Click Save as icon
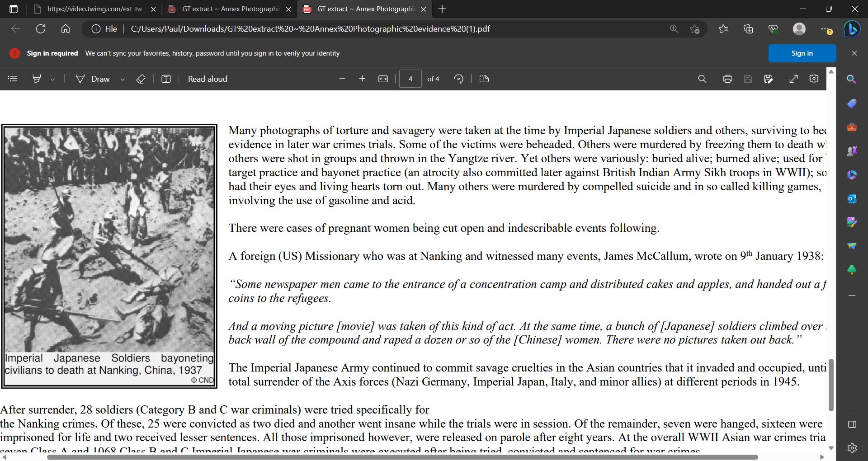The height and width of the screenshot is (461, 868). pos(768,79)
